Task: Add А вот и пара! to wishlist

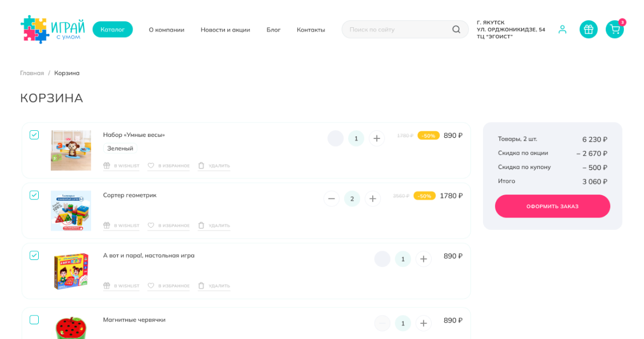Action: click(121, 286)
